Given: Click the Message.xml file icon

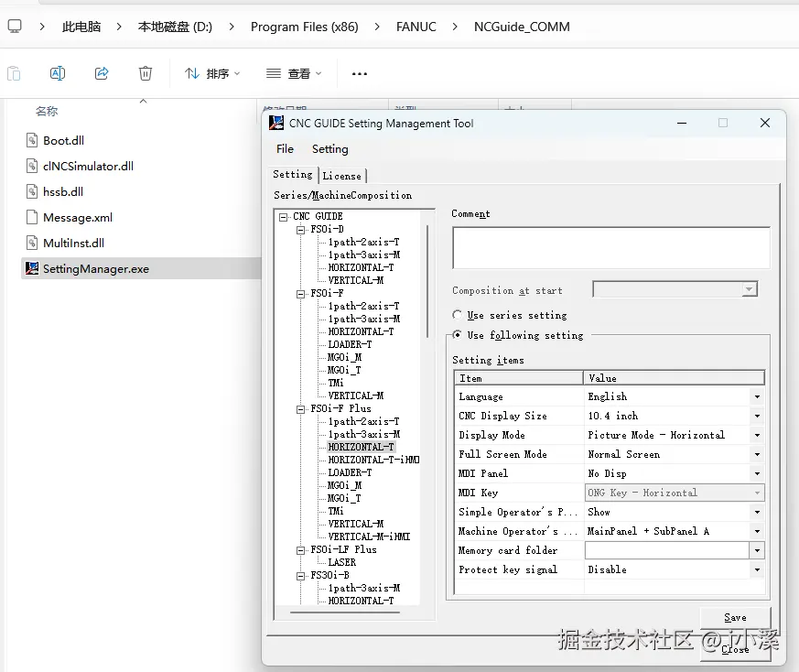Looking at the screenshot, I should click(x=32, y=217).
